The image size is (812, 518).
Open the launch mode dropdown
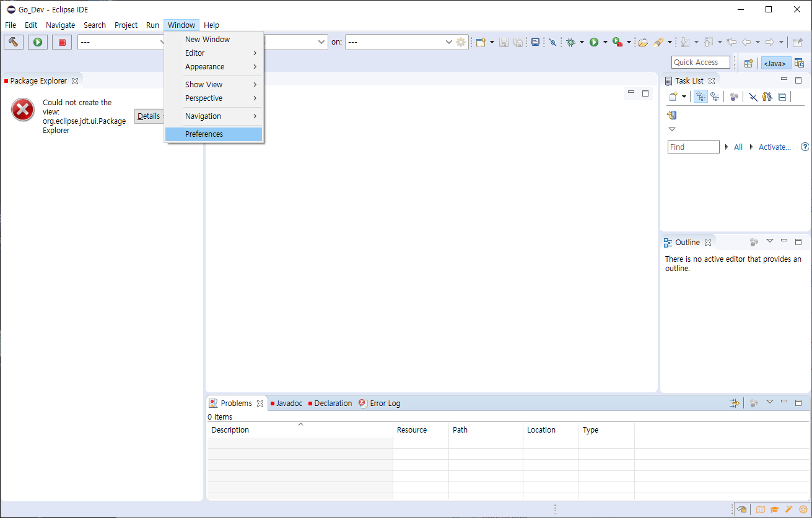point(120,42)
